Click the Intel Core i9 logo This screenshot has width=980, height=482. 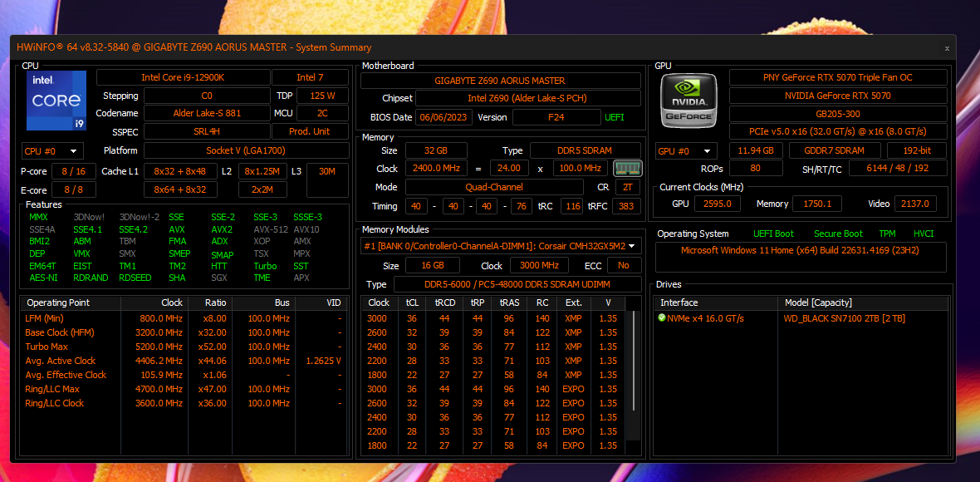56,100
